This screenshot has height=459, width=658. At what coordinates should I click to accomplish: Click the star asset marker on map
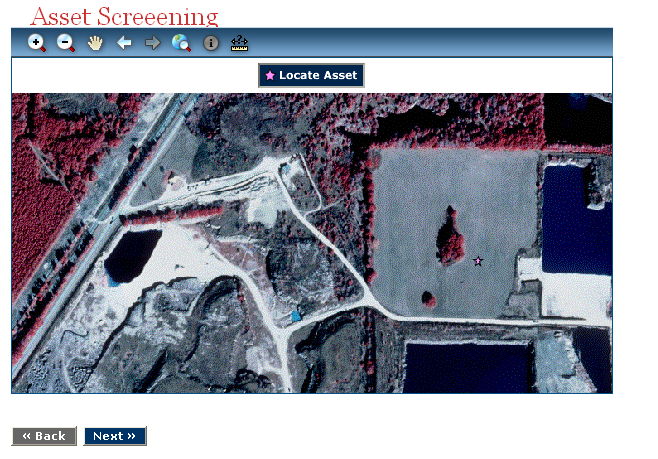[x=478, y=261]
